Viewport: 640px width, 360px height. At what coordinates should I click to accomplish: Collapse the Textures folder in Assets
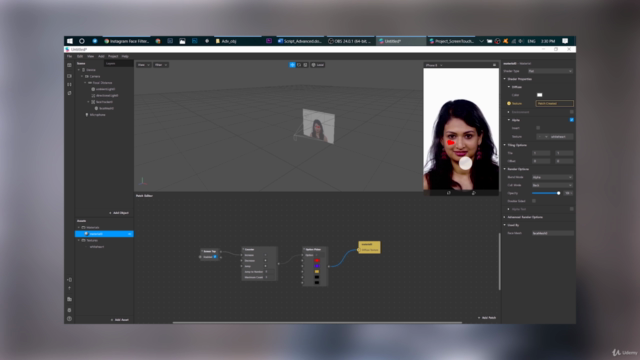click(79, 240)
